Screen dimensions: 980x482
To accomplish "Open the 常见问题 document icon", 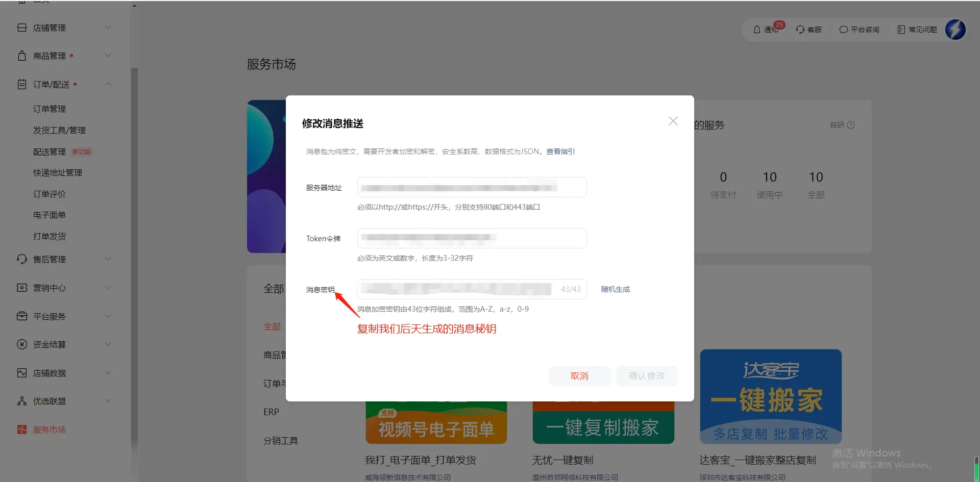I will tap(901, 30).
